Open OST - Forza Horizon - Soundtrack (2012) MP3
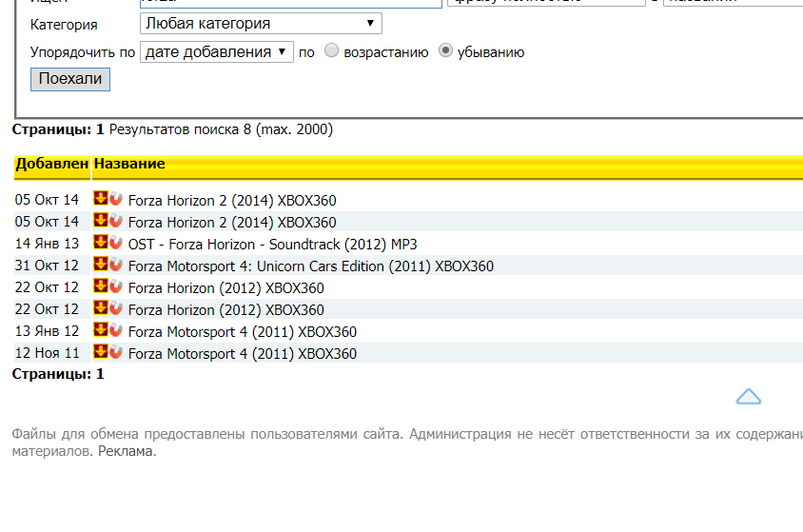 pyautogui.click(x=272, y=245)
